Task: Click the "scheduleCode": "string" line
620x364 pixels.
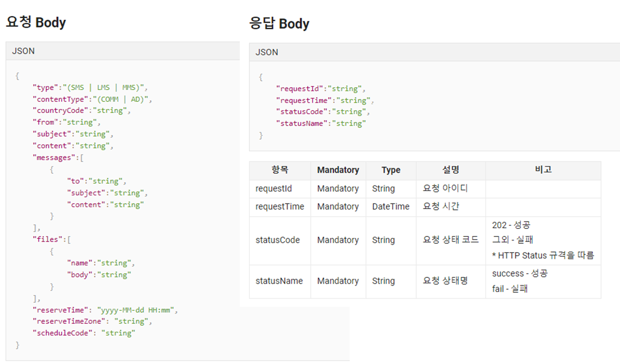Action: pos(84,333)
